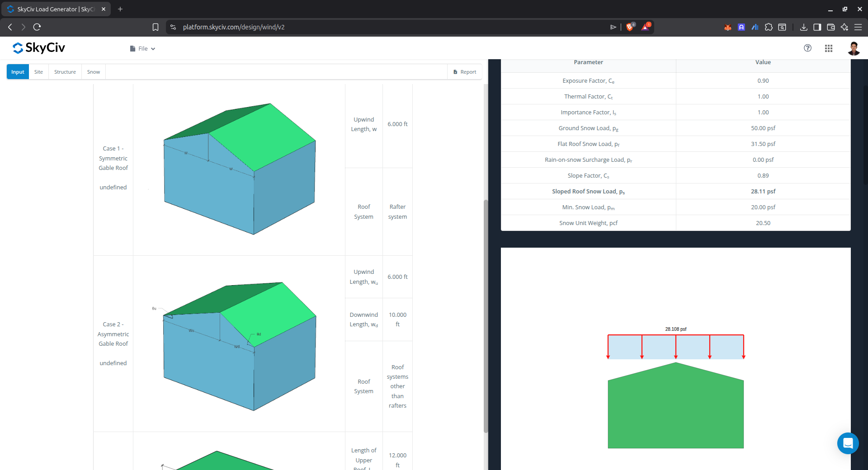The height and width of the screenshot is (470, 868).
Task: Click the input panel vertical scrollbar
Action: 486,316
